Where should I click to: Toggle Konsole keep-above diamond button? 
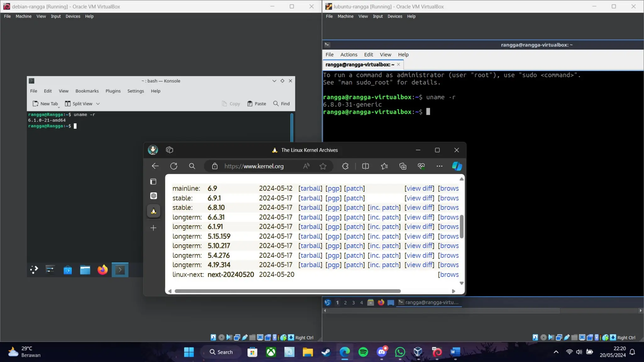pos(282,81)
